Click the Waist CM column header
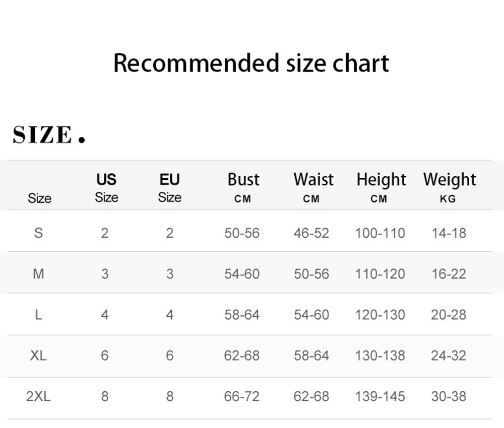 313,187
